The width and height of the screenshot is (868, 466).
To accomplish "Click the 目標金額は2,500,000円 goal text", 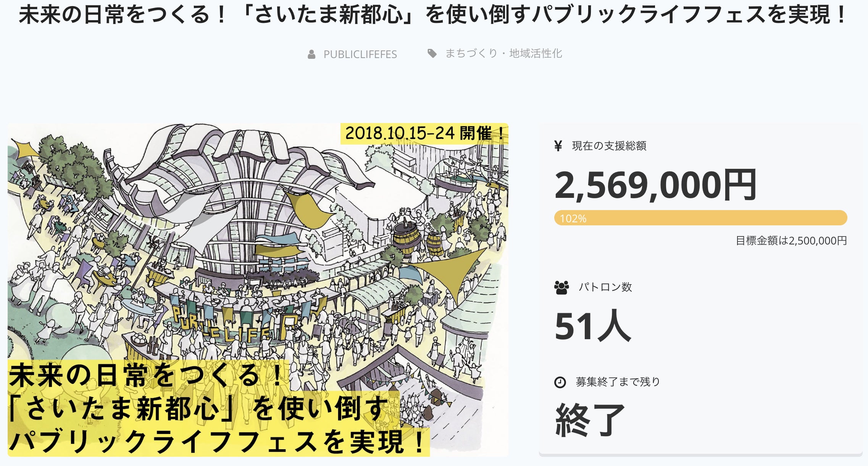I will tap(791, 241).
